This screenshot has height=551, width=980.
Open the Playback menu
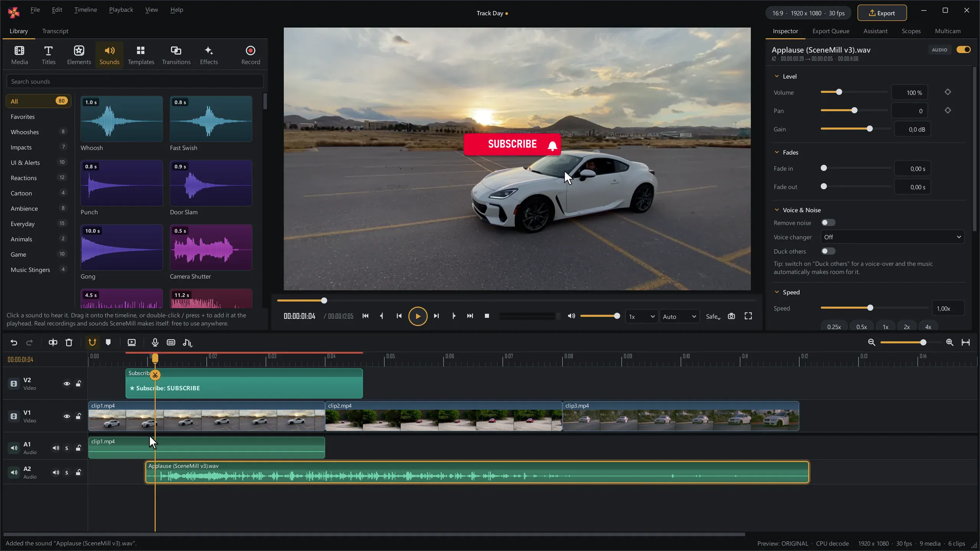point(121,10)
